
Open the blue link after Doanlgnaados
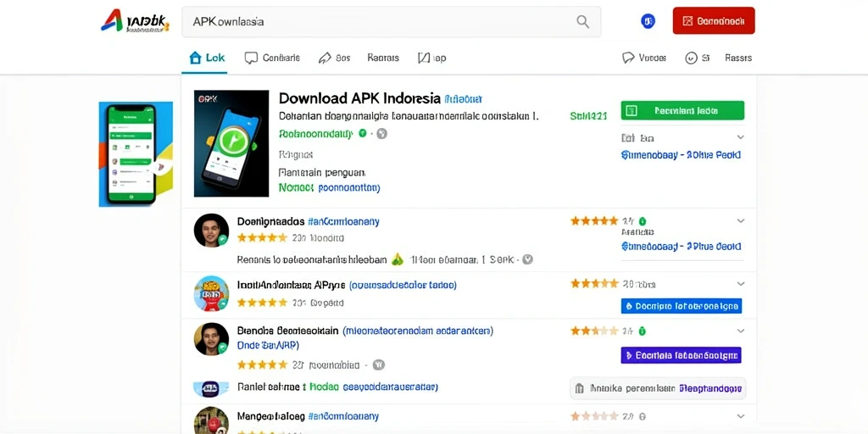pyautogui.click(x=344, y=221)
